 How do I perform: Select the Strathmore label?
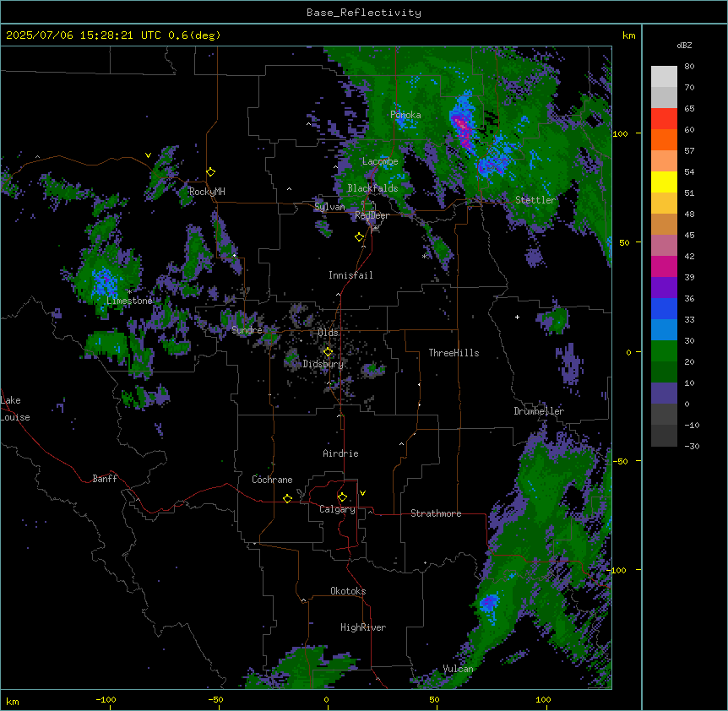(436, 513)
